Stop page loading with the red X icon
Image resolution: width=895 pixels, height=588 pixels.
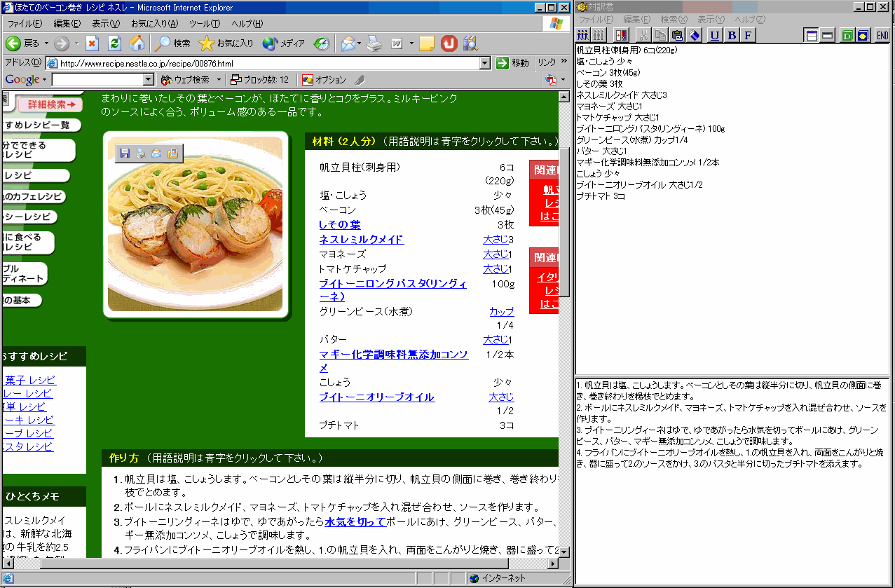click(92, 43)
